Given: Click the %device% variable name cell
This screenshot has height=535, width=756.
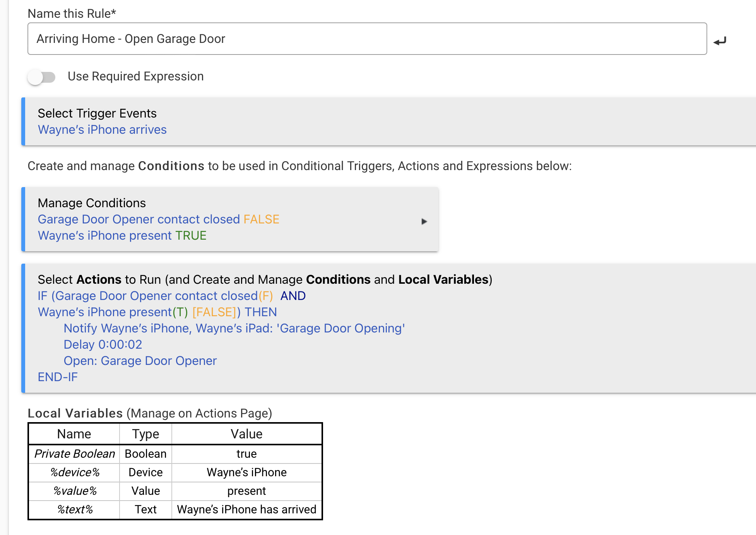Looking at the screenshot, I should tap(75, 472).
